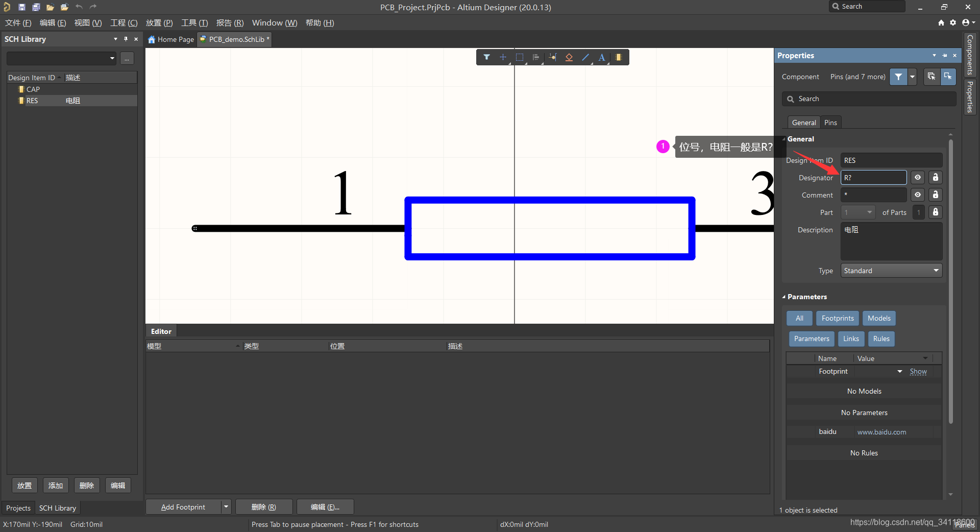Click the www.baidu.com link value
The image size is (980, 532).
[882, 432]
